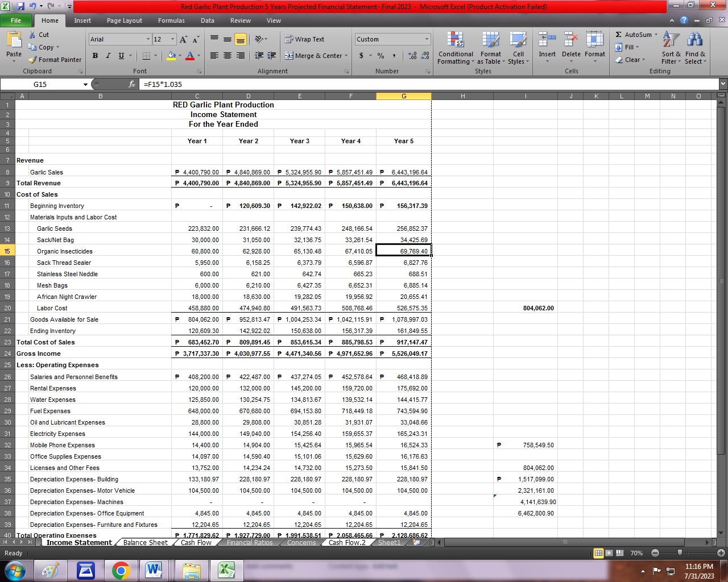Click the Decrease Decimal icon
Viewport: 728px width, 582px height.
(x=425, y=56)
